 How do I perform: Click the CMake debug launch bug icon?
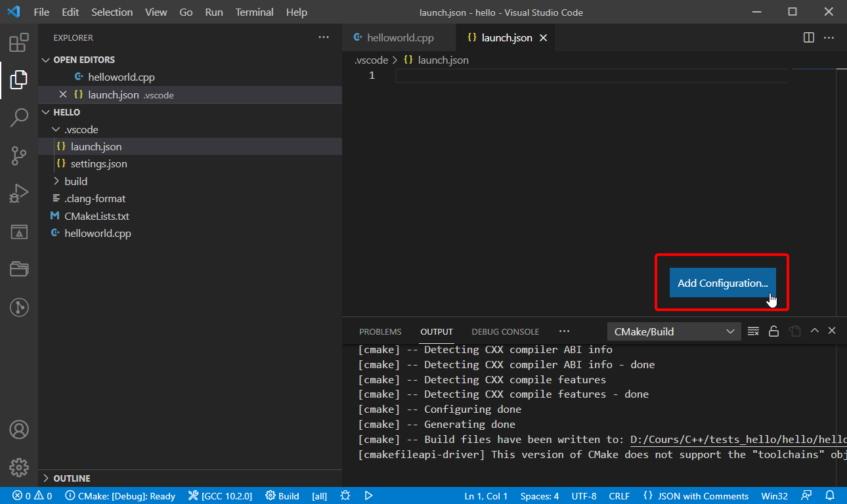coord(345,495)
